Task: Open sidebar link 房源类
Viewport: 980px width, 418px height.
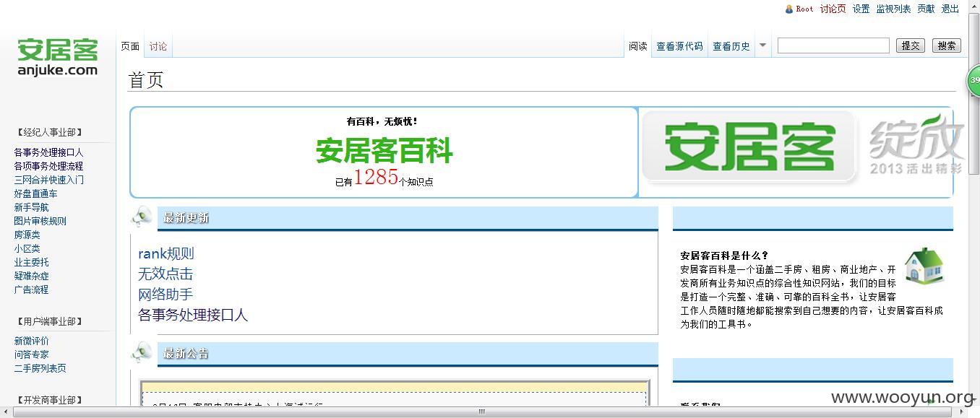Action: [x=27, y=235]
